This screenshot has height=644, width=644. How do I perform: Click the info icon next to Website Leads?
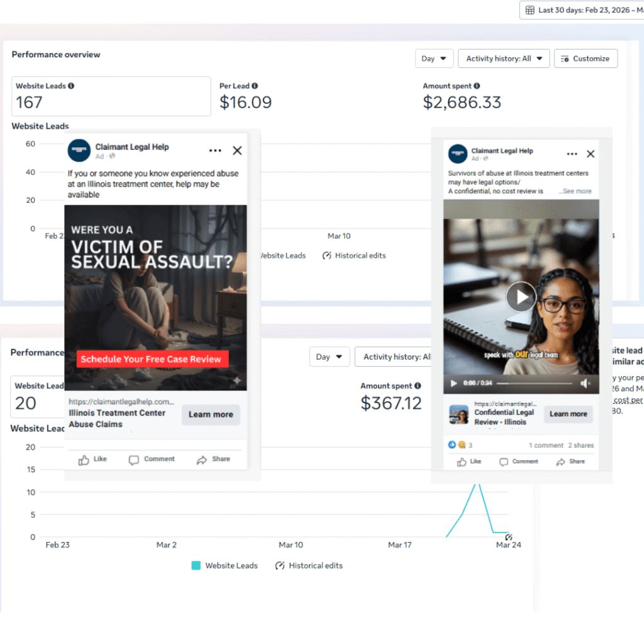pyautogui.click(x=71, y=86)
